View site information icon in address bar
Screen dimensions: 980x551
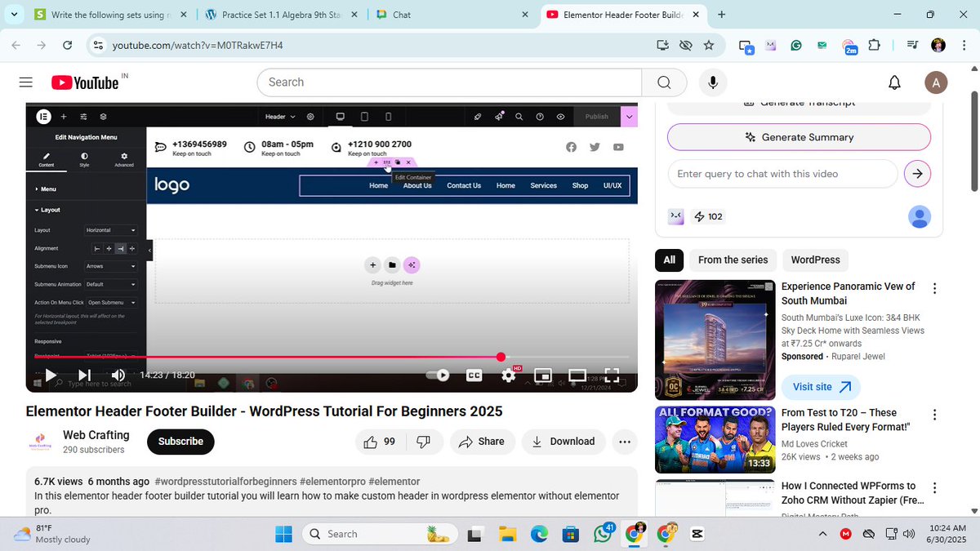coord(97,46)
